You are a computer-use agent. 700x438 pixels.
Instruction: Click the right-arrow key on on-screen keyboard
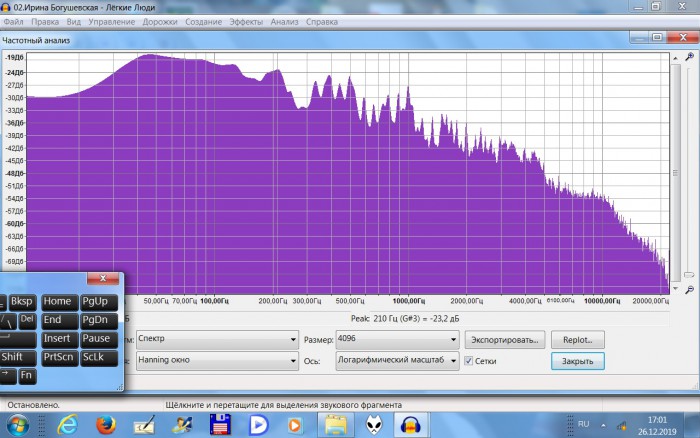(8, 376)
